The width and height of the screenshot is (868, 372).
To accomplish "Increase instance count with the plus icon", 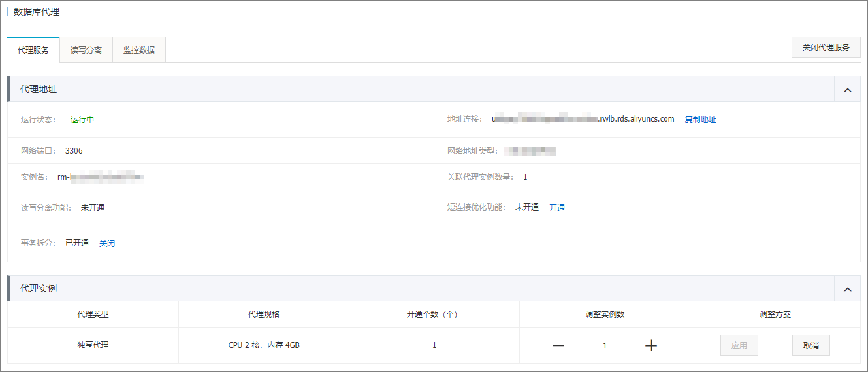I will tap(651, 345).
